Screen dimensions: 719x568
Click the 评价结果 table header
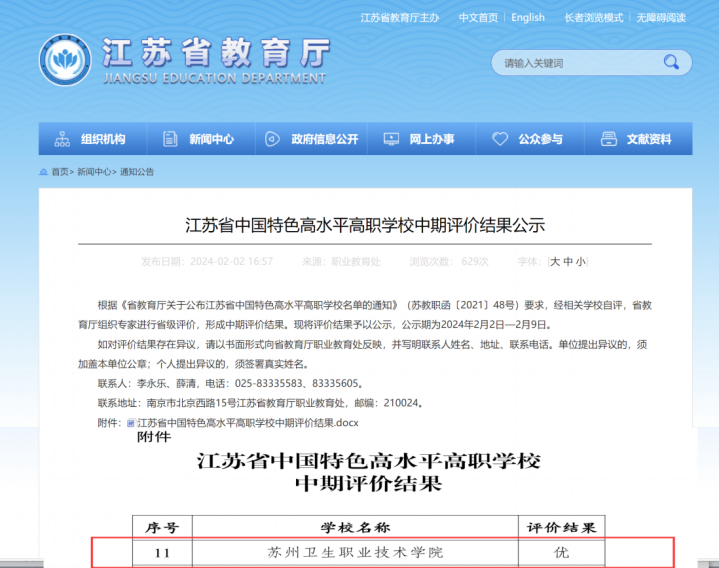(x=562, y=528)
